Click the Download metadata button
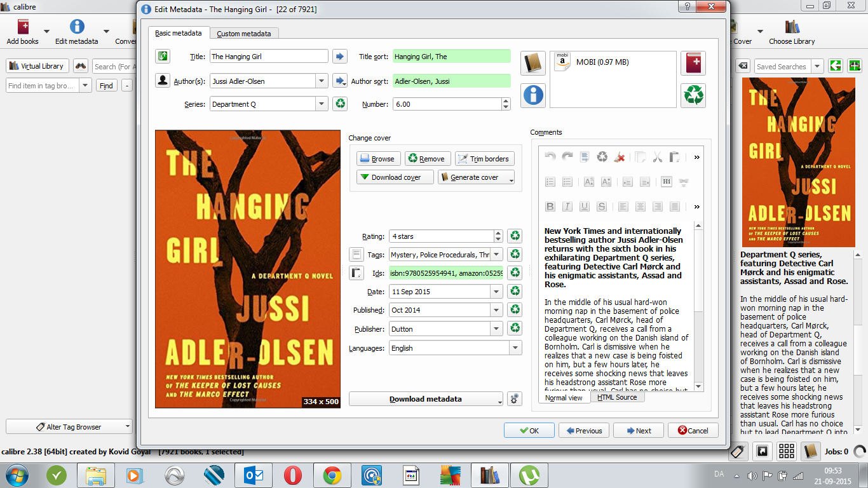This screenshot has height=488, width=868. click(426, 399)
